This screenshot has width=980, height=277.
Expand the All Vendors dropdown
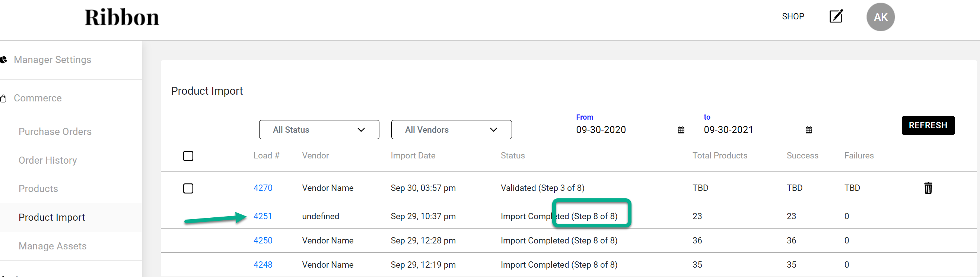(x=451, y=129)
